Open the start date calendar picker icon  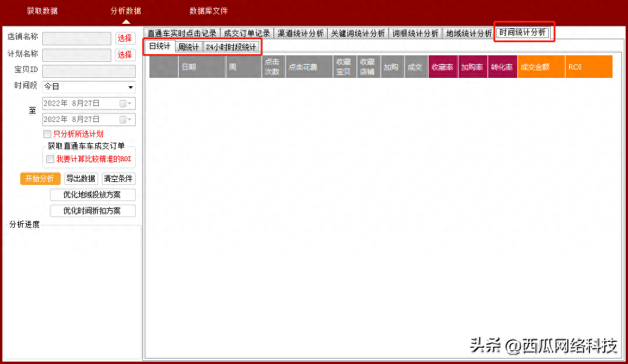[x=123, y=103]
